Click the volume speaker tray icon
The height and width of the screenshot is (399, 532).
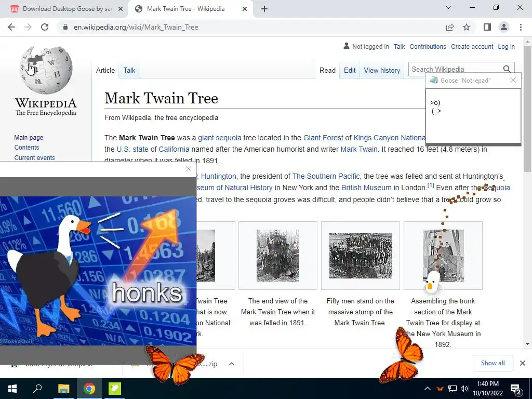[464, 389]
